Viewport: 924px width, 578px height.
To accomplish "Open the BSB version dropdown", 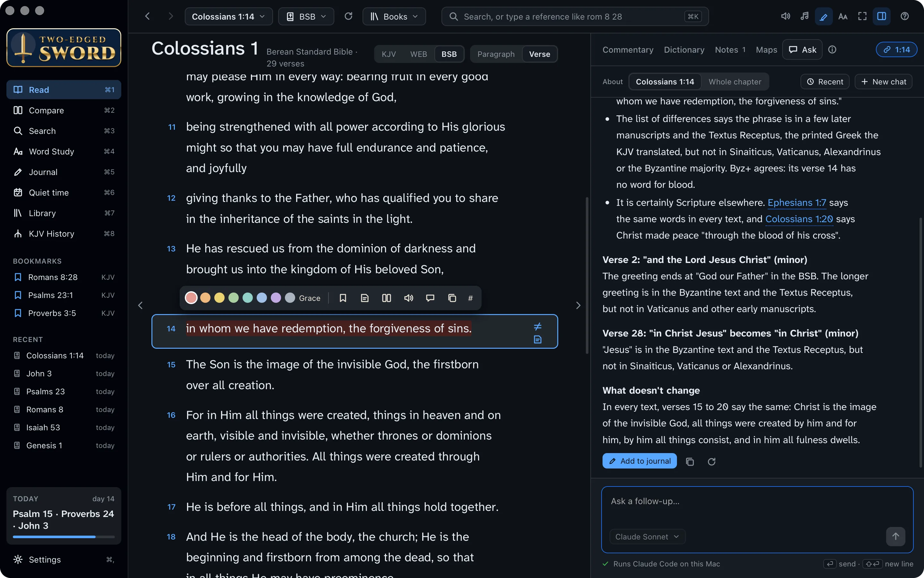I will click(306, 16).
